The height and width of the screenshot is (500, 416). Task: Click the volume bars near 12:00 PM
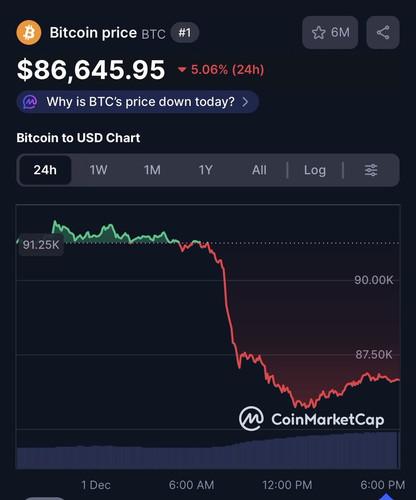coord(287,453)
